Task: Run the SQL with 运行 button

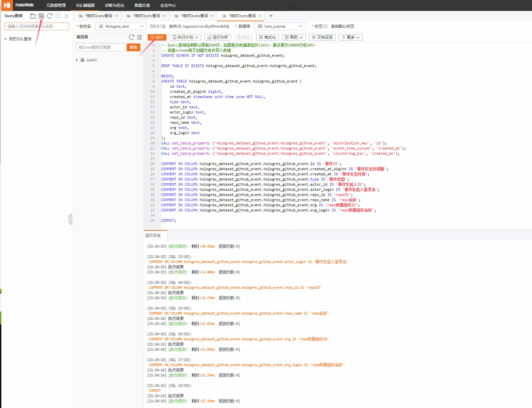Action: 157,37
